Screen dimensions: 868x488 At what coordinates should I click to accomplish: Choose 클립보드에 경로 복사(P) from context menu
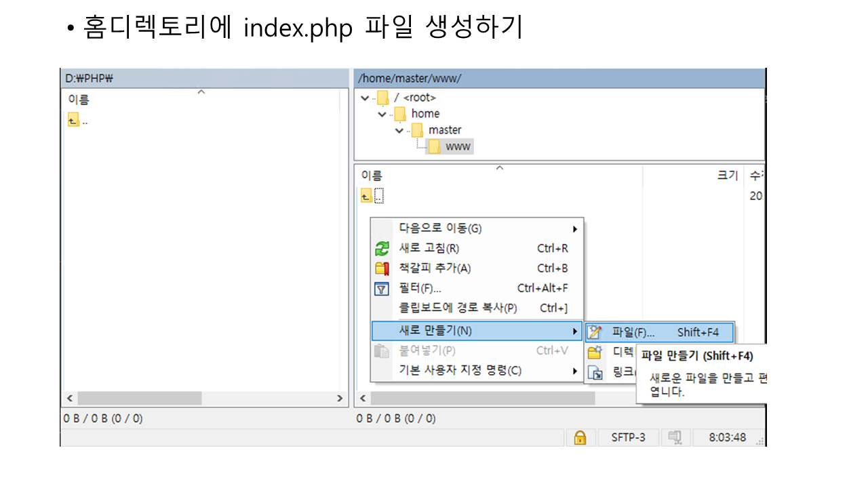click(458, 308)
